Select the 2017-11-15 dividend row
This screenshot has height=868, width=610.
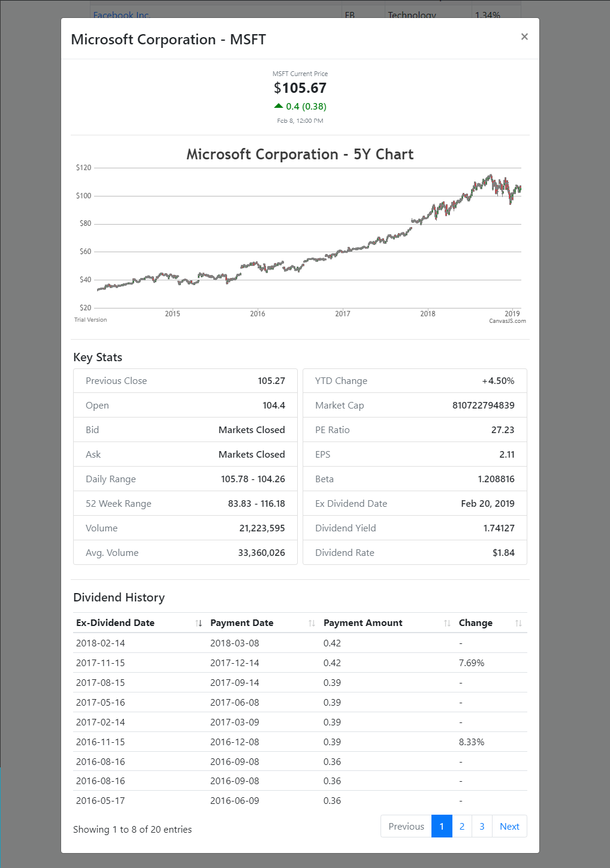[x=300, y=663]
